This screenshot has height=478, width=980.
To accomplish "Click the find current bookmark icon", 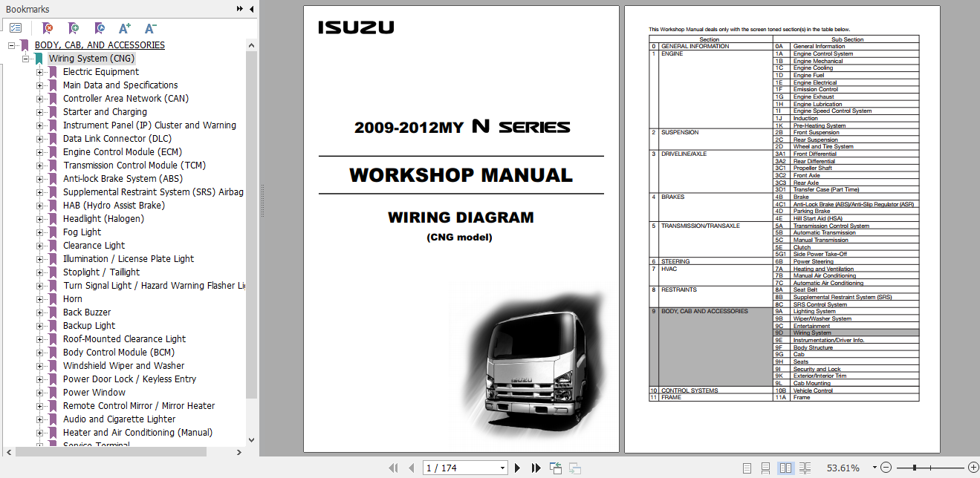I will (100, 28).
